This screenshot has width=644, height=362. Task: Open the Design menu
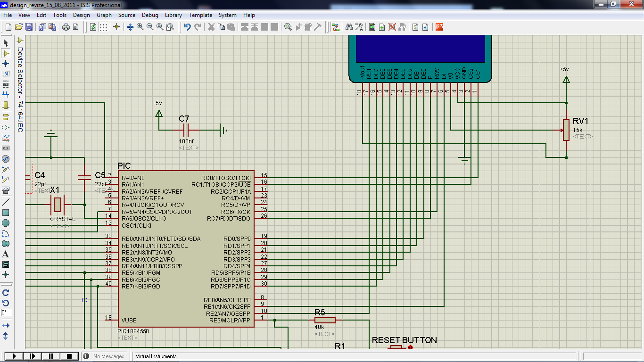pos(82,15)
